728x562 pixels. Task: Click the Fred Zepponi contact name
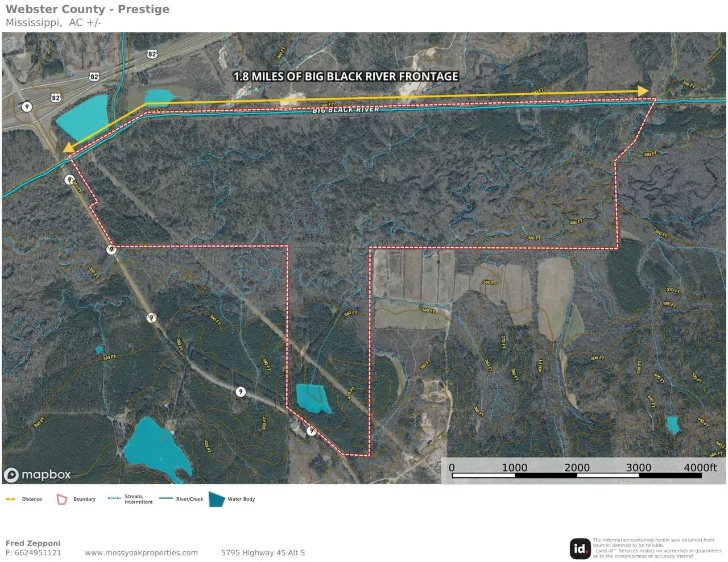pos(32,543)
